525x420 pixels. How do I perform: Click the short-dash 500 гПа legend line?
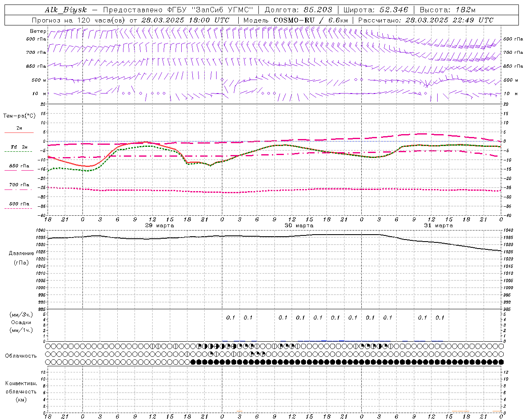tap(18, 208)
